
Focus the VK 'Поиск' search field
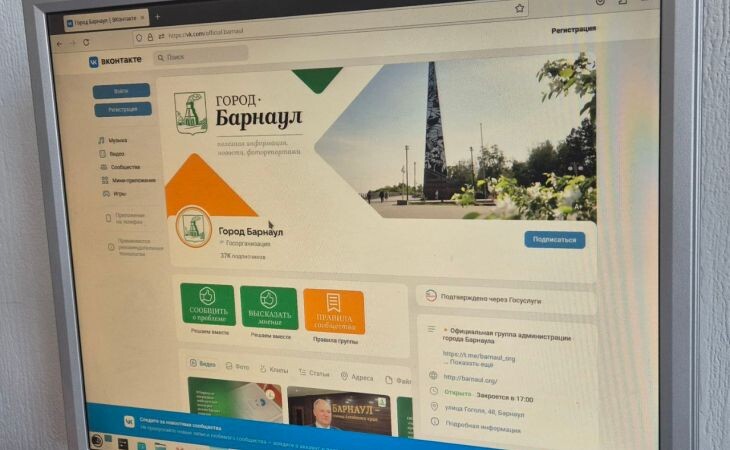[201, 57]
